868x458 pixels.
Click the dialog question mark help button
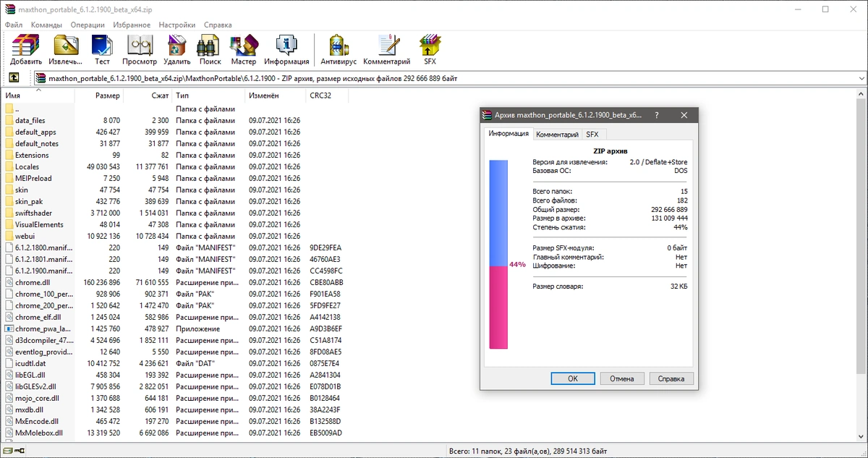click(657, 115)
